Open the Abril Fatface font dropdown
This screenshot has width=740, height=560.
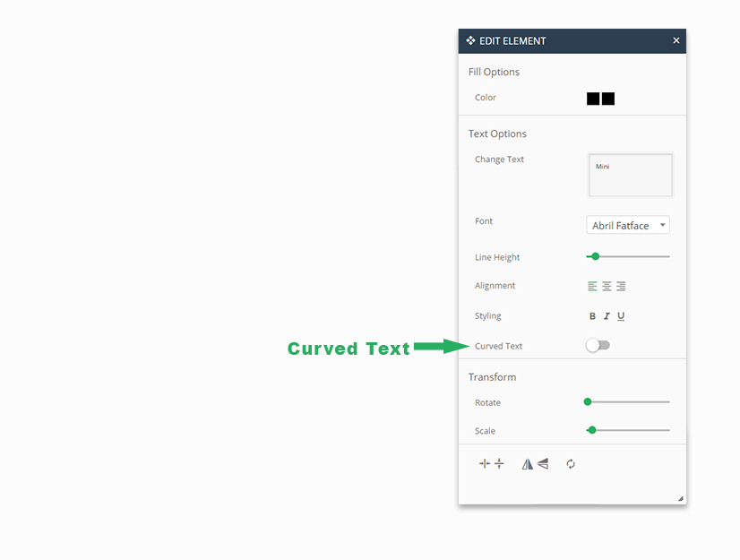pos(628,226)
